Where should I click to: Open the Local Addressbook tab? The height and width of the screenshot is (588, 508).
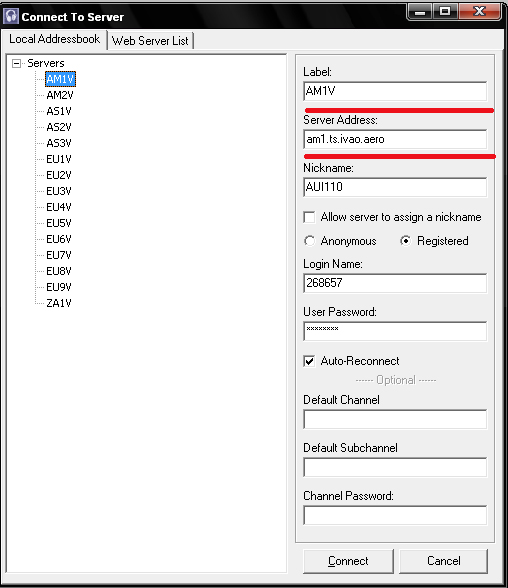pos(54,39)
